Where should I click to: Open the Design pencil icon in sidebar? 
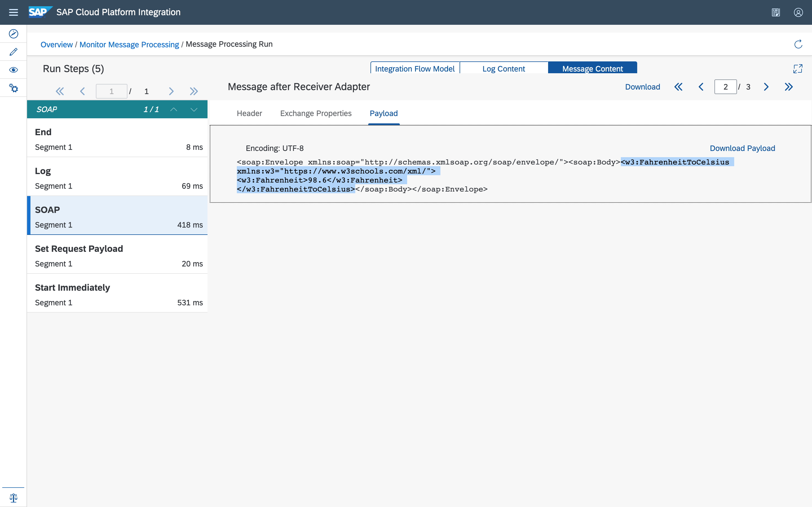coord(14,51)
